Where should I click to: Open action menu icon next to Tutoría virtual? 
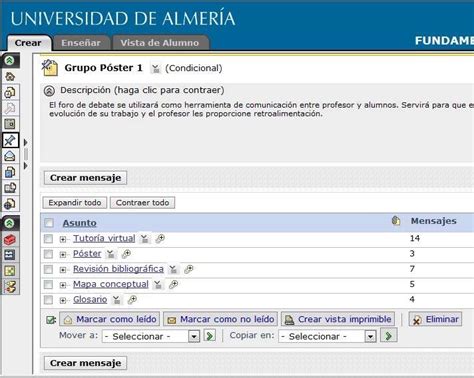click(144, 239)
